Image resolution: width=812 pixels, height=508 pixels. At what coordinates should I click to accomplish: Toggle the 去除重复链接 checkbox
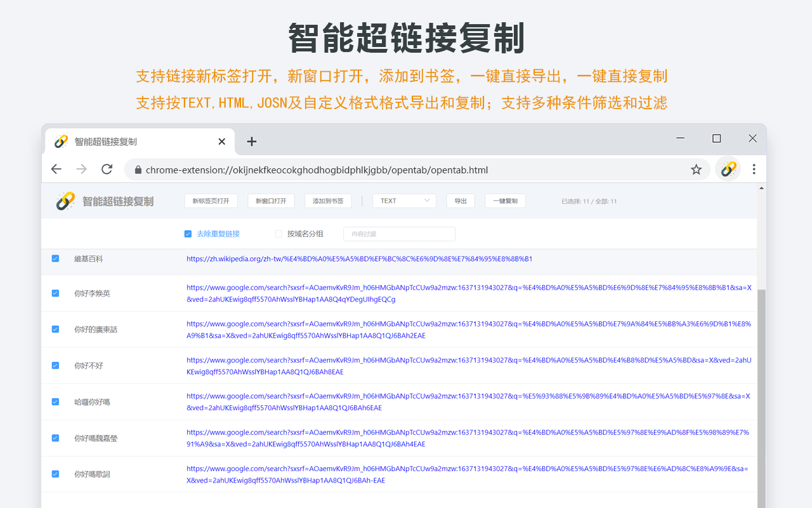188,234
